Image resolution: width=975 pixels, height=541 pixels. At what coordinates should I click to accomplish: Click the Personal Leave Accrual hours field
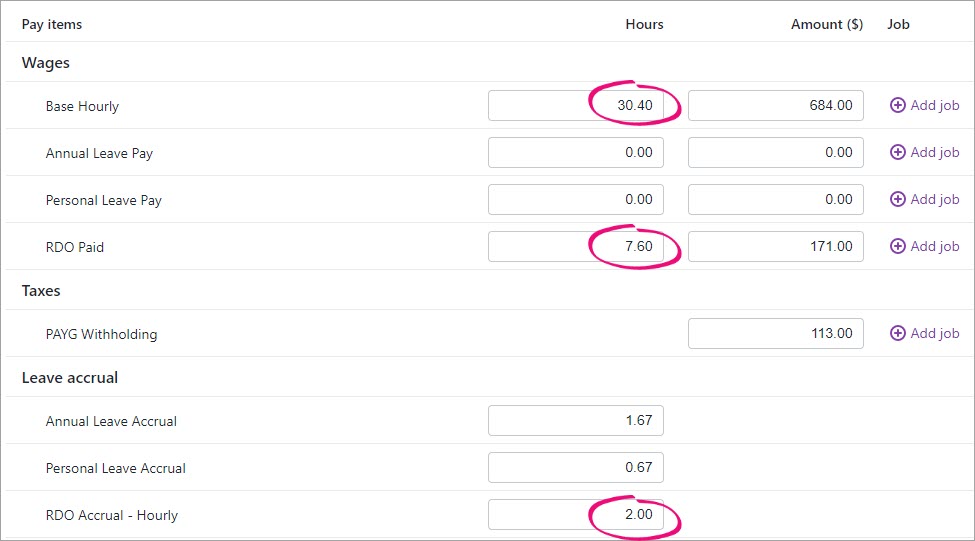click(x=575, y=467)
